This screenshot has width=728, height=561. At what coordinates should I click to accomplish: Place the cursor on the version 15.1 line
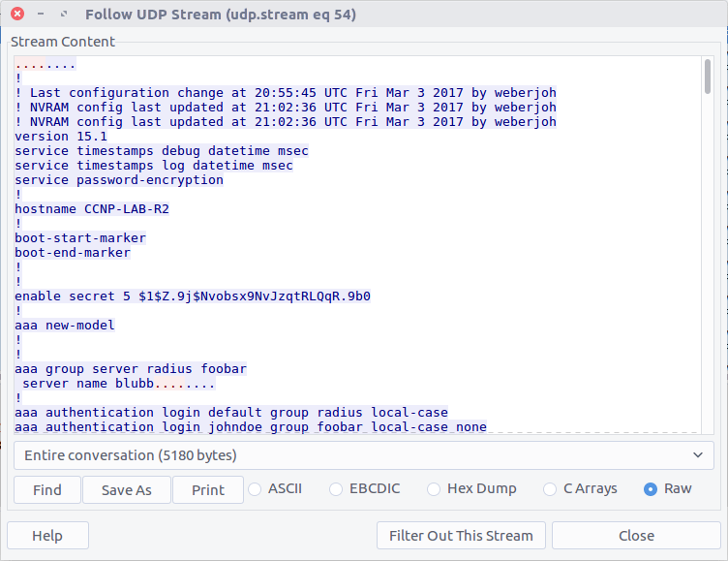pyautogui.click(x=61, y=137)
